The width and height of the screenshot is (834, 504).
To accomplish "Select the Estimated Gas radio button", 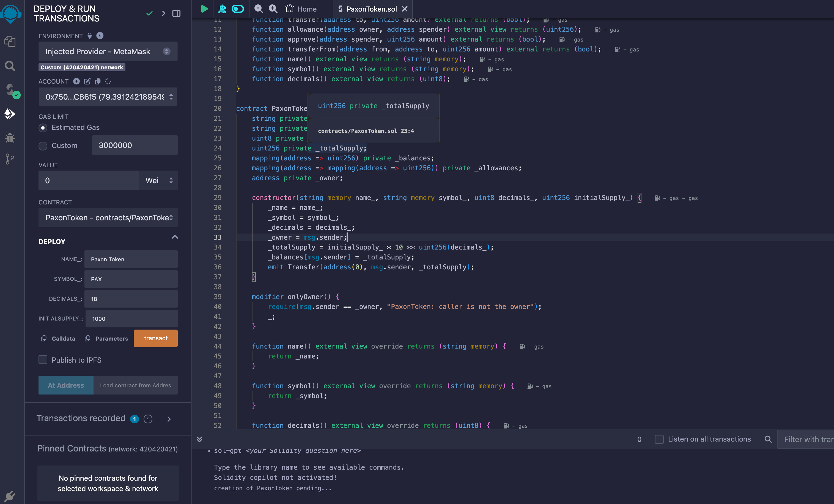I will 43,128.
